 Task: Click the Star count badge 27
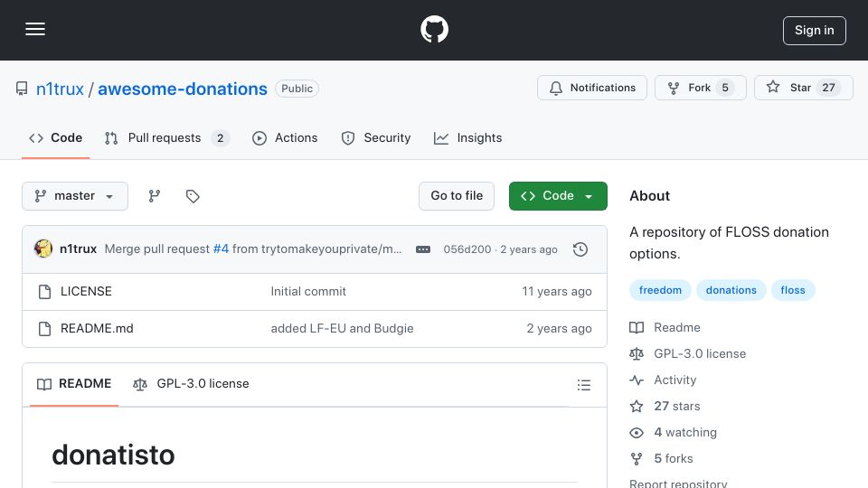[829, 88]
